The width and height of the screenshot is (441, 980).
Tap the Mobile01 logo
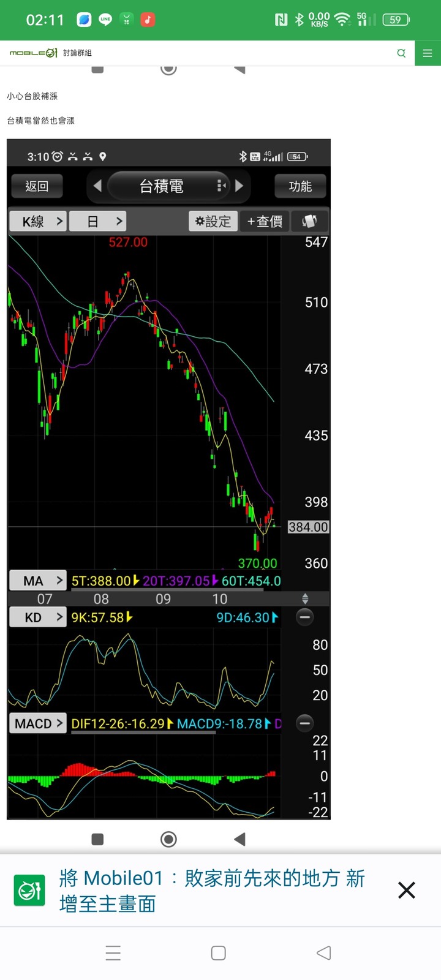34,53
